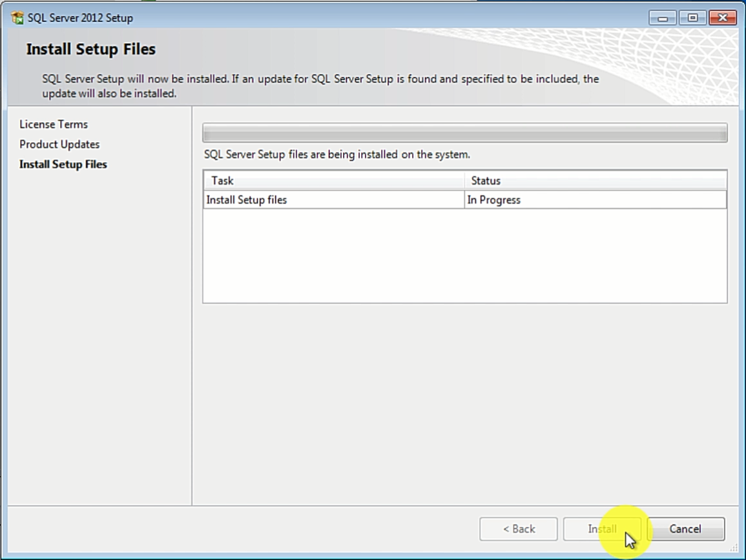This screenshot has width=746, height=560.
Task: Select the 'Install Setup files' task cell
Action: [334, 200]
